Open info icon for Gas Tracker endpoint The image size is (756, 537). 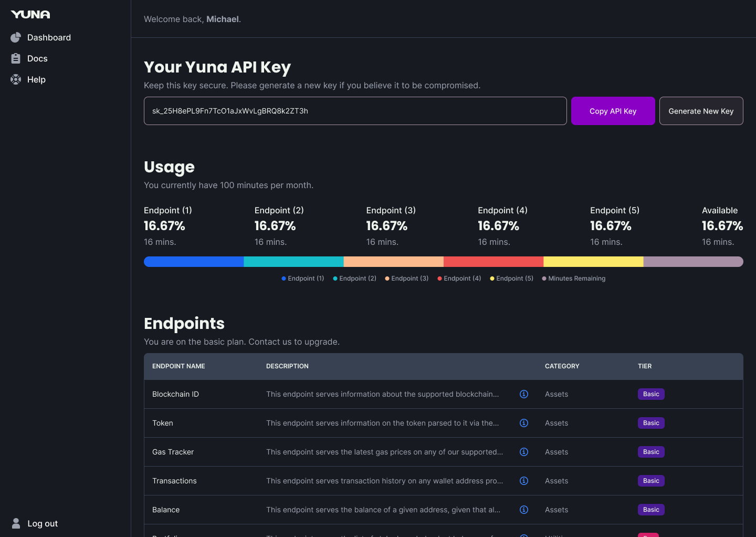[524, 452]
